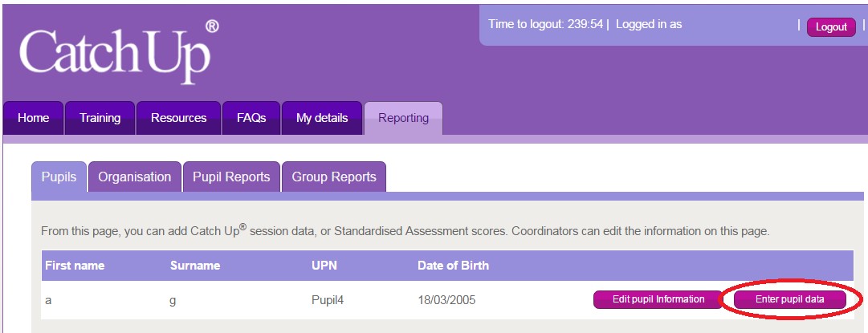Select the Pupils sub-tab
Viewport: 868px width, 333px height.
[x=59, y=177]
